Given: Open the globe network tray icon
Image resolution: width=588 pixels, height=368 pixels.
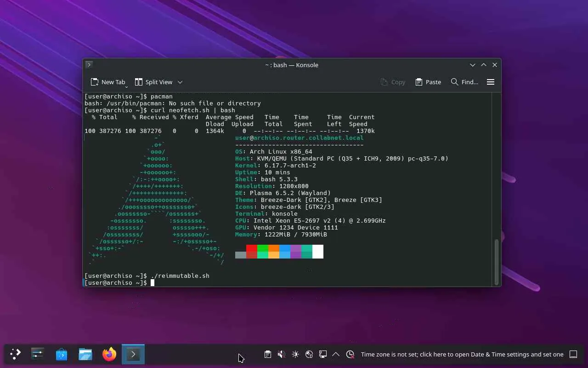Looking at the screenshot, I should click(x=309, y=354).
